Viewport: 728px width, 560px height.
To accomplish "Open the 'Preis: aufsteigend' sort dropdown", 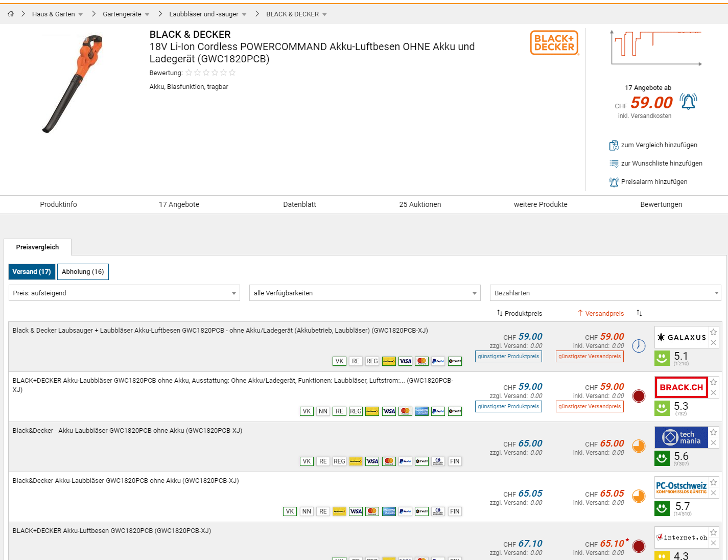I will pyautogui.click(x=124, y=293).
